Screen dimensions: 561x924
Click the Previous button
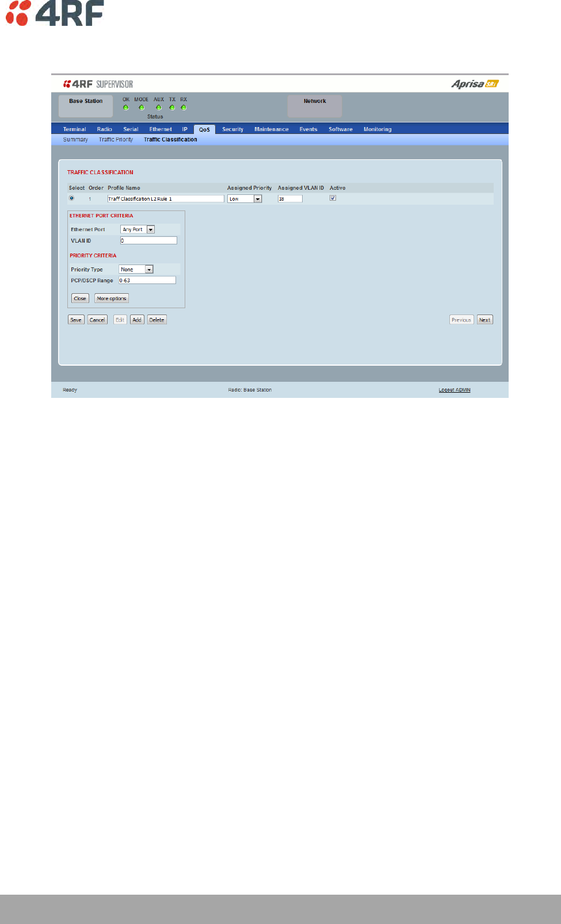click(x=461, y=320)
